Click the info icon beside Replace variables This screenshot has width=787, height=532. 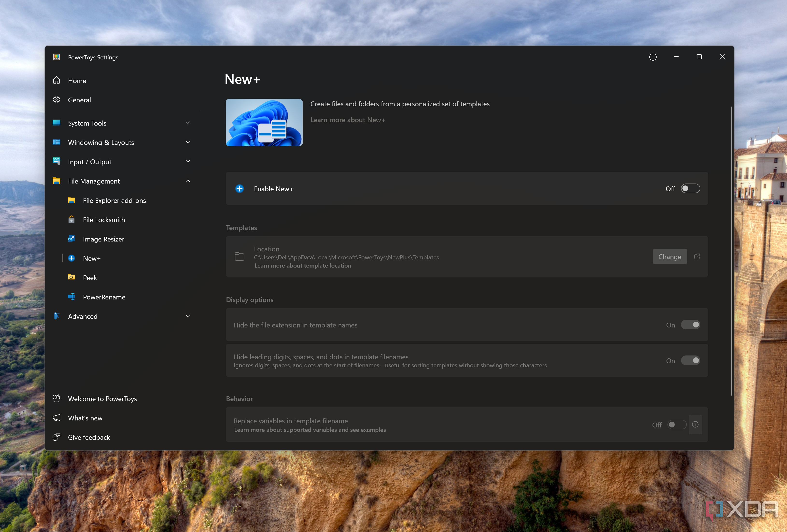click(x=695, y=424)
